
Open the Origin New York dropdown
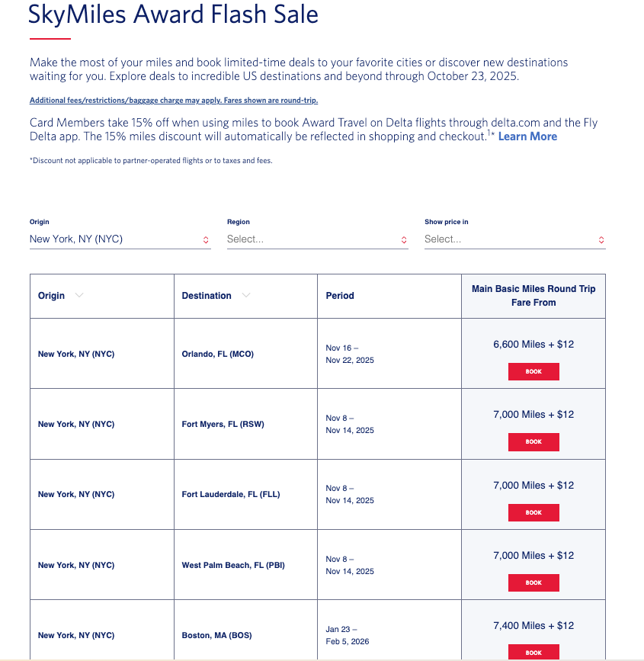(120, 239)
